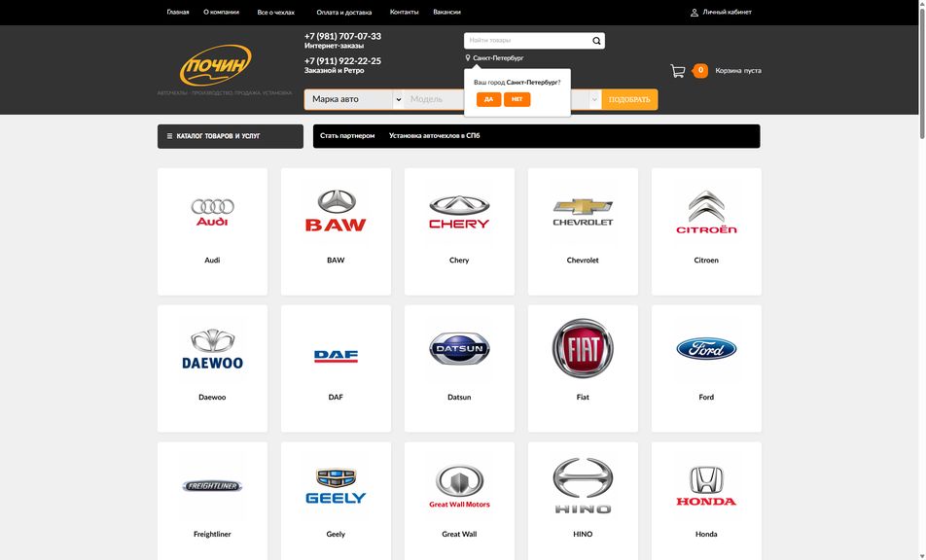This screenshot has height=560, width=926.
Task: Click the Great Wall text label
Action: pos(459,534)
